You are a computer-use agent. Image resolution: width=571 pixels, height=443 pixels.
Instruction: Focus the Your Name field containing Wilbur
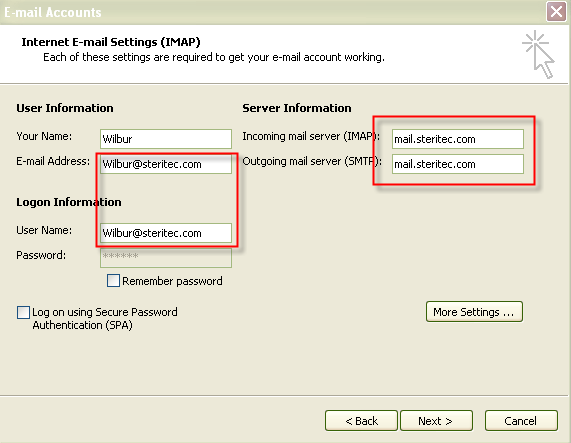(x=166, y=139)
